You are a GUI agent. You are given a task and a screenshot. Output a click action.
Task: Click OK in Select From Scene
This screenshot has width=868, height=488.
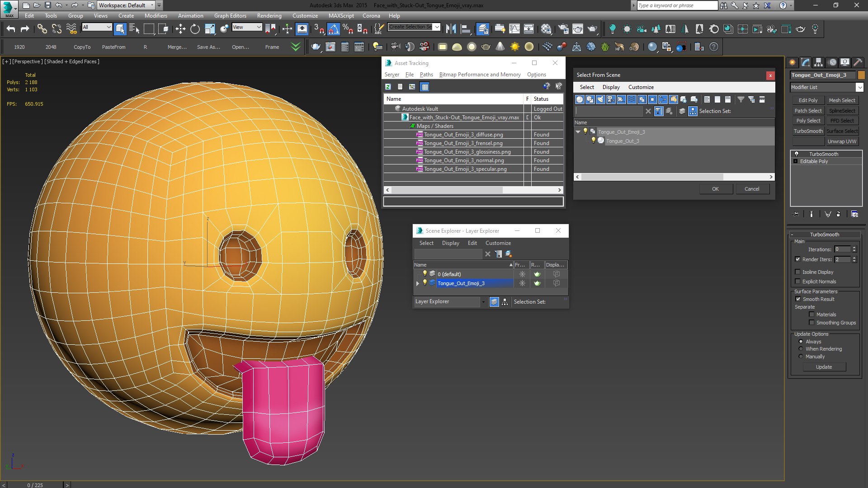[x=715, y=189]
